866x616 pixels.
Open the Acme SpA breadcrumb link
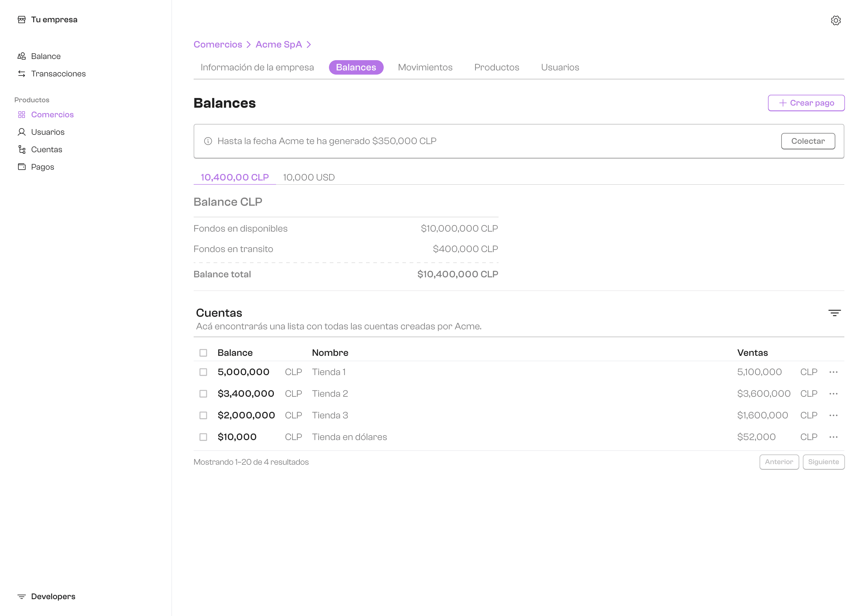click(x=279, y=45)
